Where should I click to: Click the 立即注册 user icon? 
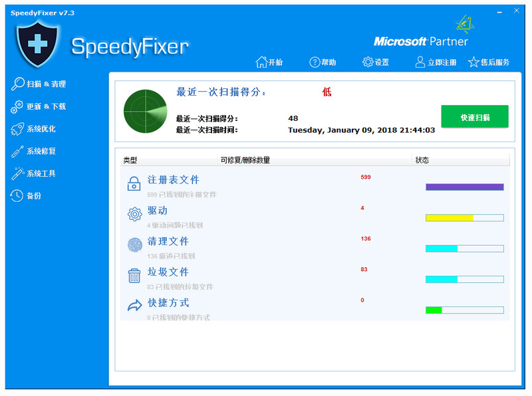[420, 62]
